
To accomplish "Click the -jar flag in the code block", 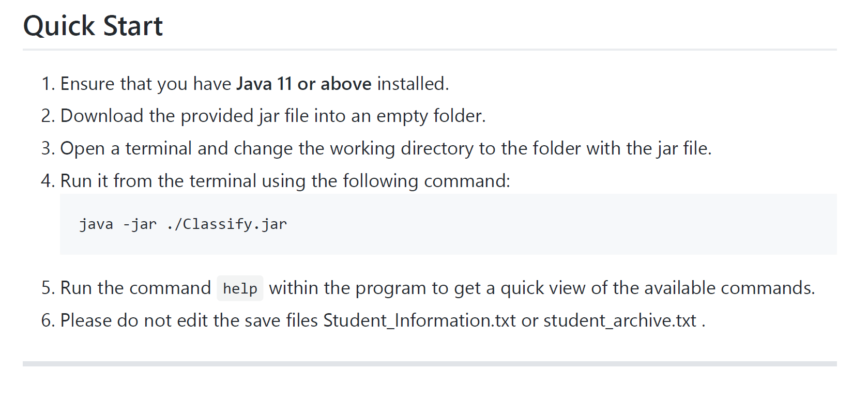I will click(140, 224).
